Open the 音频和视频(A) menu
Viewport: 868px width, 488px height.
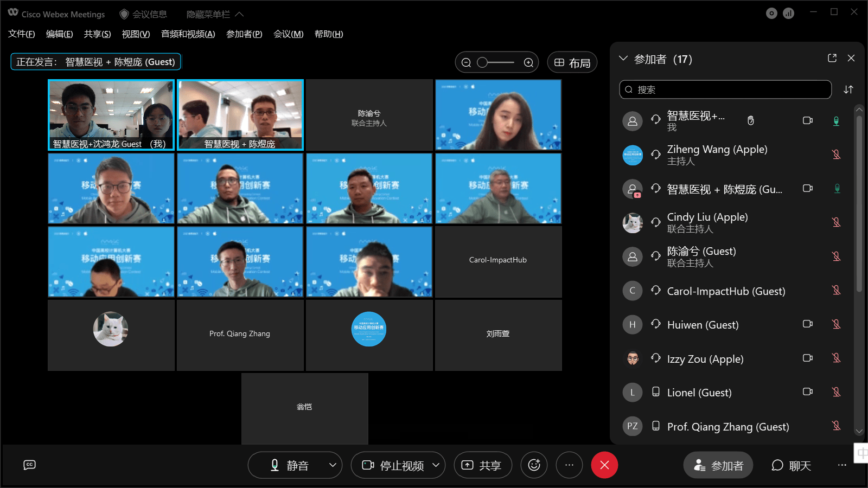click(188, 34)
